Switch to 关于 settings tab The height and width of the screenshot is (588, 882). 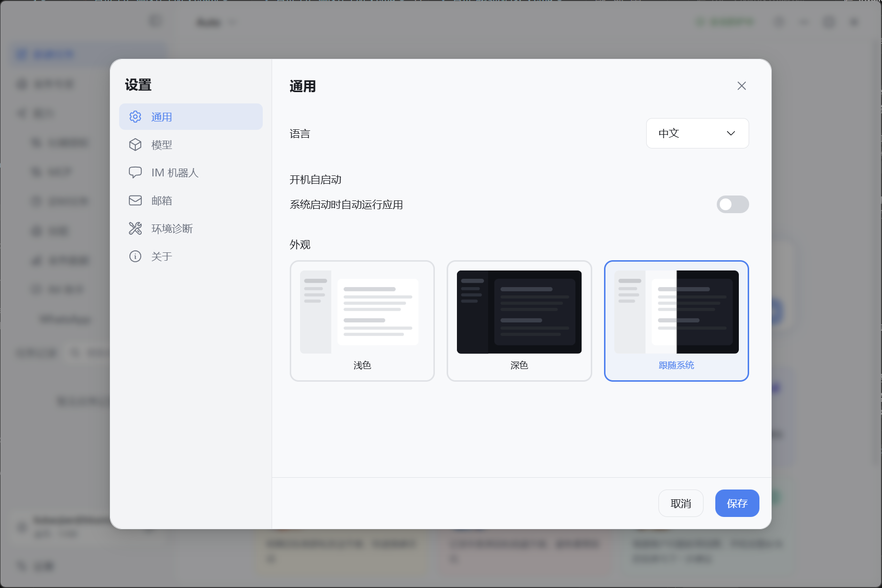point(191,256)
